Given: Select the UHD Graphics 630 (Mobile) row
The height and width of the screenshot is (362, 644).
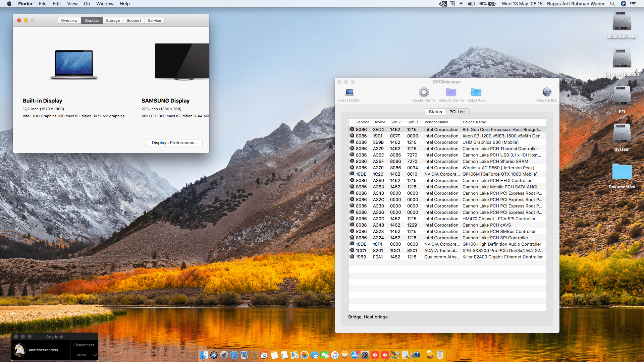Looking at the screenshot, I should pyautogui.click(x=447, y=142).
